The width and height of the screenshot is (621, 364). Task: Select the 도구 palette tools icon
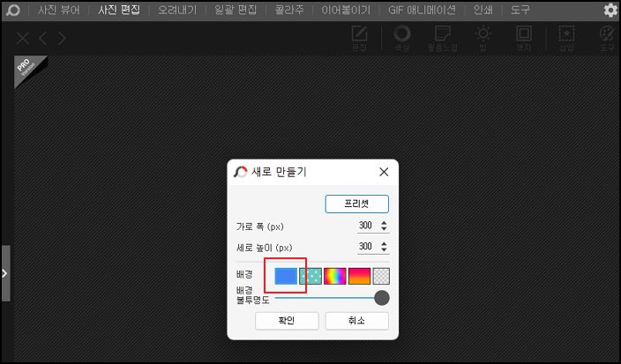pos(607,39)
